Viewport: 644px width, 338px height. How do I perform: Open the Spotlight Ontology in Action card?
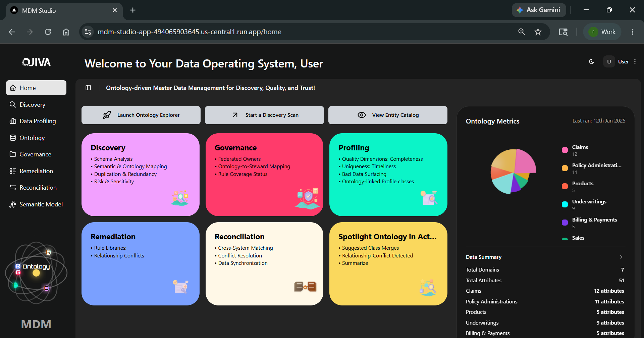(388, 264)
